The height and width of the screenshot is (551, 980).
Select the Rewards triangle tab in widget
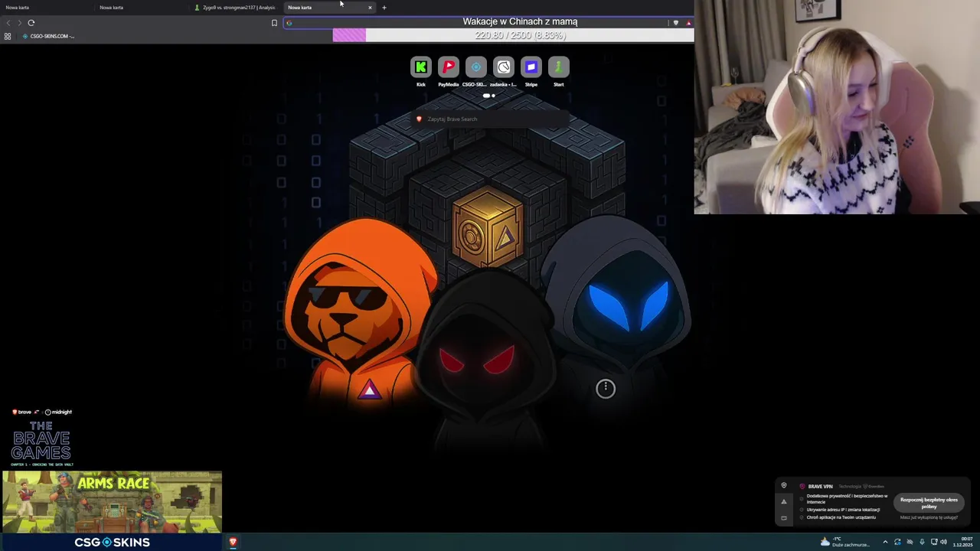coord(783,502)
